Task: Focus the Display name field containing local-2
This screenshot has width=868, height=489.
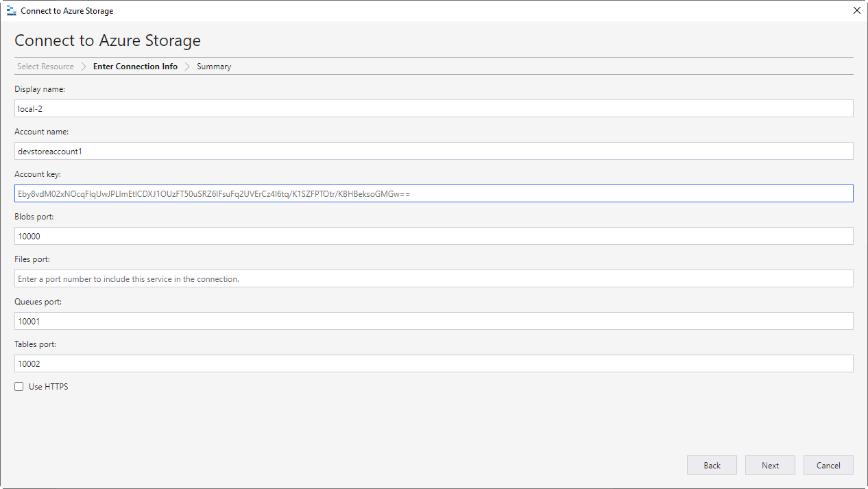Action: [x=433, y=108]
